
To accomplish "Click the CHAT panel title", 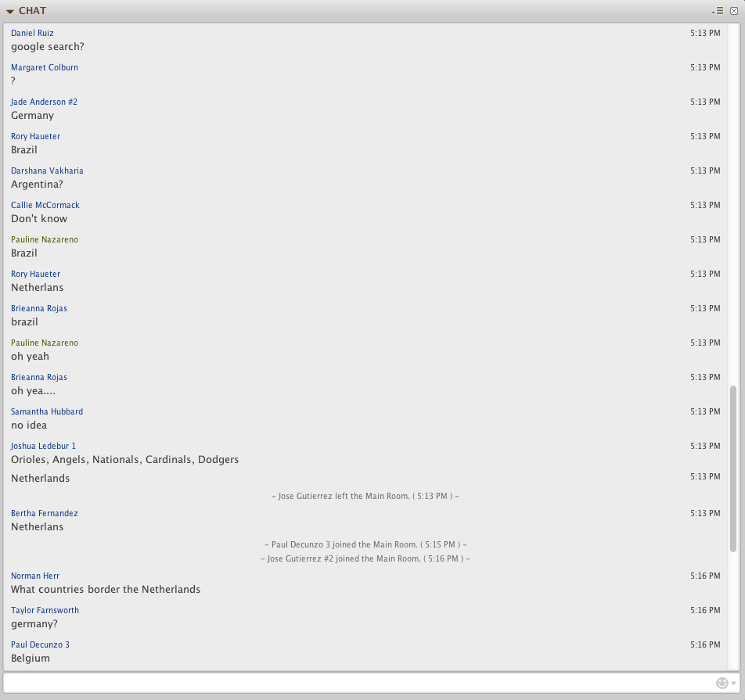I will point(32,10).
